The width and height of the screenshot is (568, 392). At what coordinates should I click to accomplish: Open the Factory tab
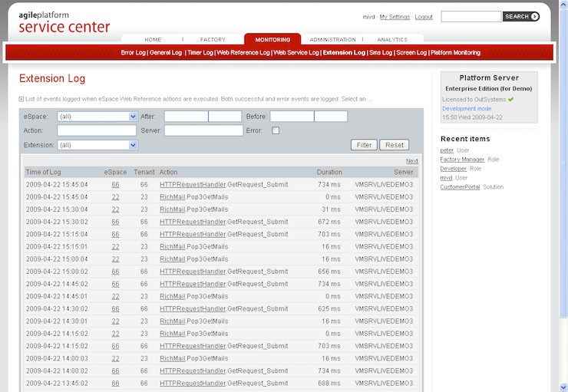[213, 39]
